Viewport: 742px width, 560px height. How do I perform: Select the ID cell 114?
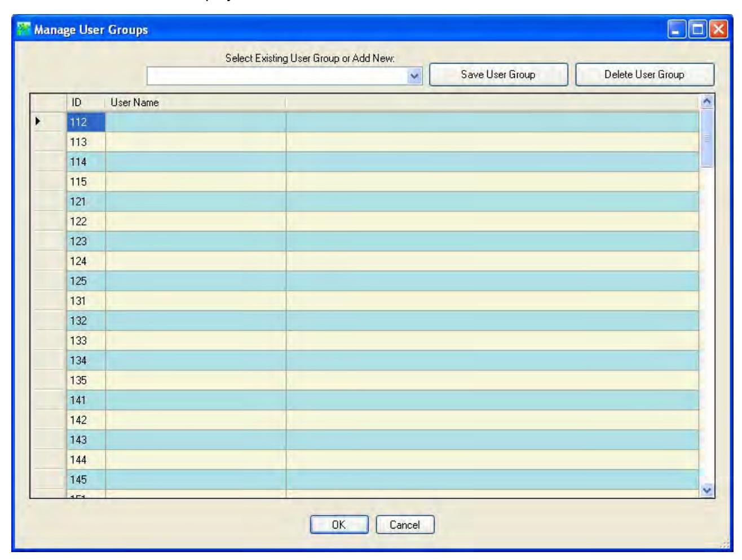click(86, 162)
